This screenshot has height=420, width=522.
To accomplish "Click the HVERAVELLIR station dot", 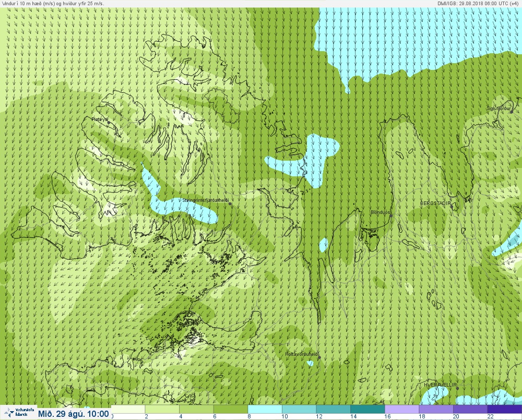I will pyautogui.click(x=457, y=388).
